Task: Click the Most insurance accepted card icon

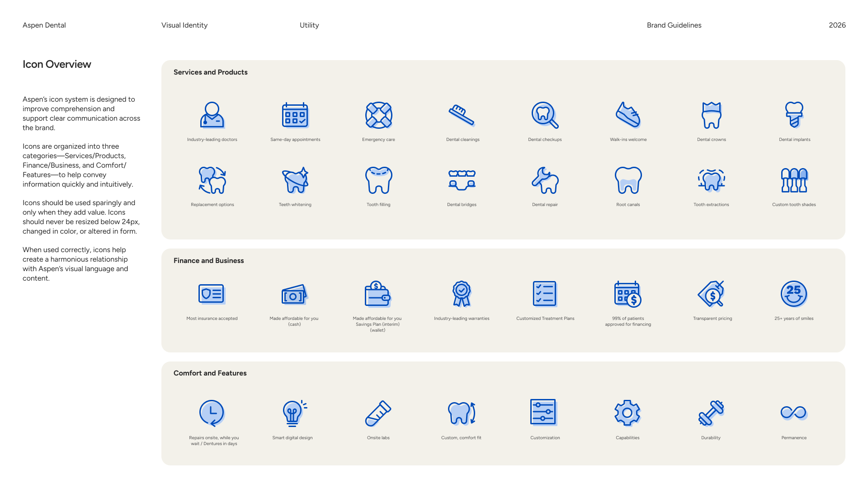Action: (211, 294)
